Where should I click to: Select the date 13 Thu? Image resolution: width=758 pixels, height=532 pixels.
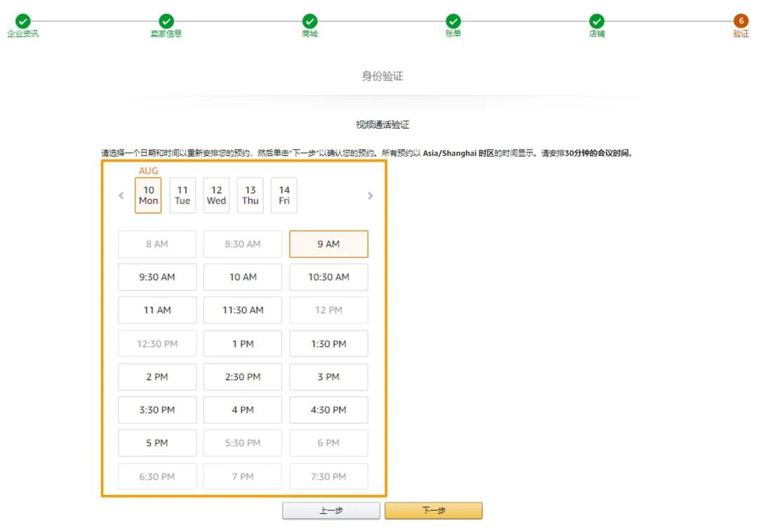pyautogui.click(x=250, y=195)
